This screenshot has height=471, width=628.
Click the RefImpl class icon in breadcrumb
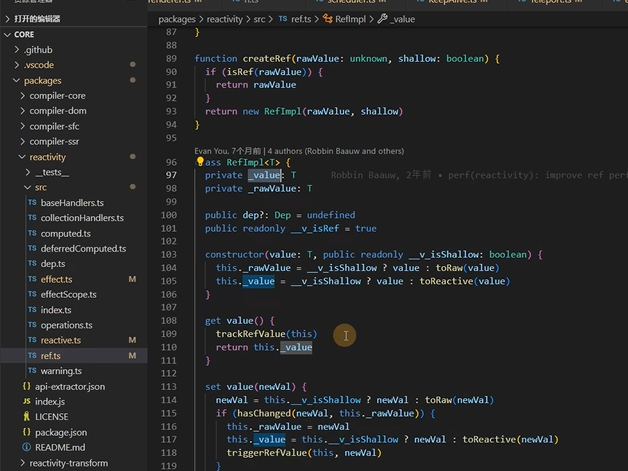click(x=328, y=19)
